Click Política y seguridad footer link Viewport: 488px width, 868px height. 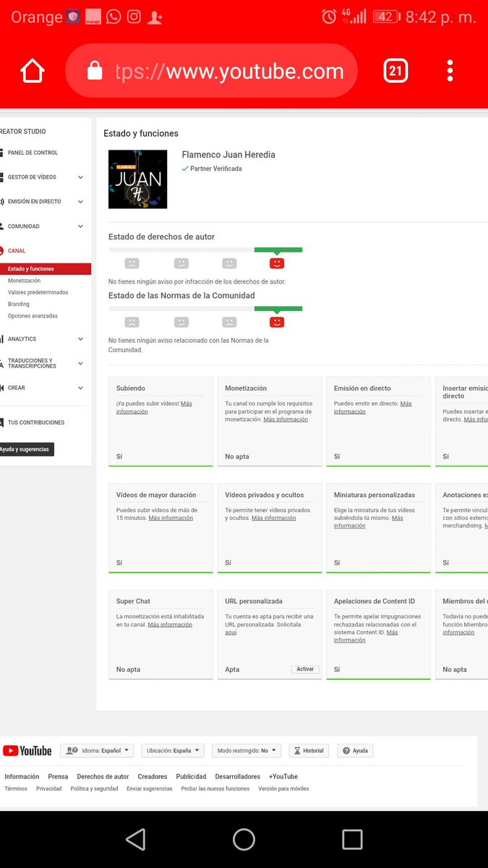(94, 788)
